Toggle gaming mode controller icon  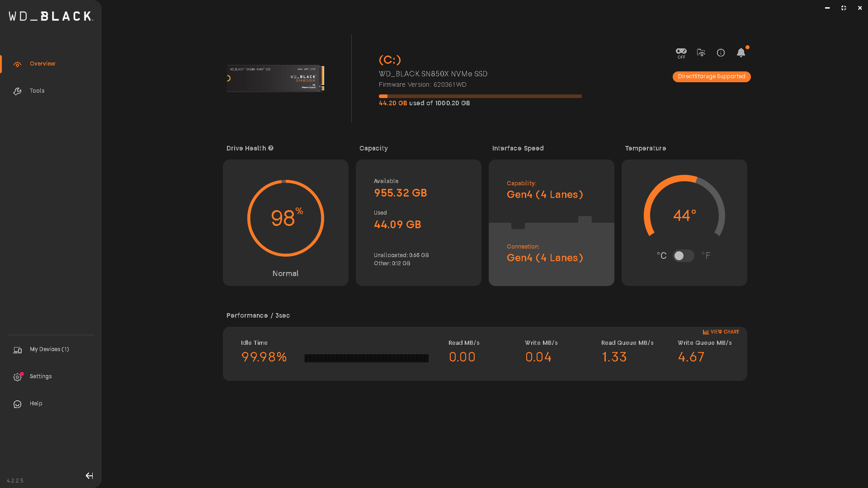click(x=681, y=53)
